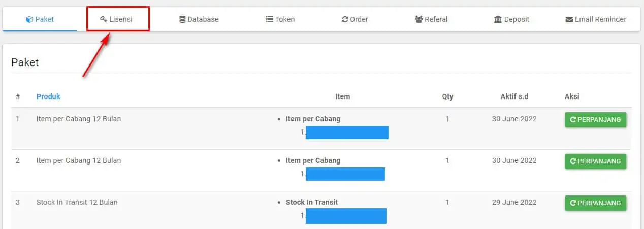644x229 pixels.
Task: Click the list icon beside Token
Action: point(269,19)
